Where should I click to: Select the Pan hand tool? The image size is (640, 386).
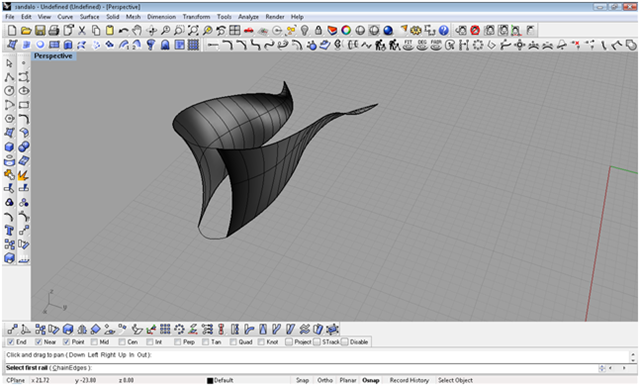(137, 30)
